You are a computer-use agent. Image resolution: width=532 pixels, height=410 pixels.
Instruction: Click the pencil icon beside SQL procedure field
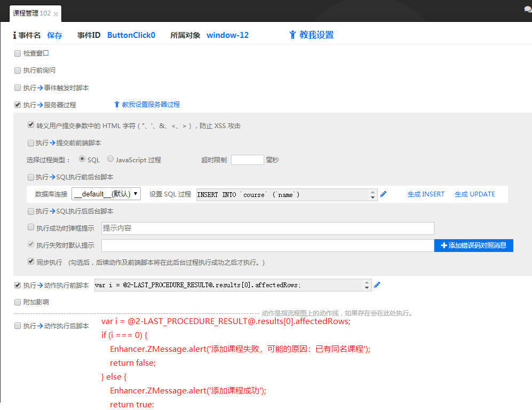383,194
